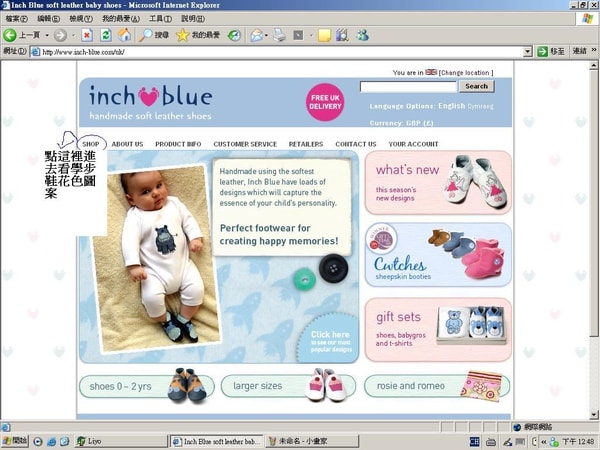
Task: Click into the site search text box
Action: [408, 86]
